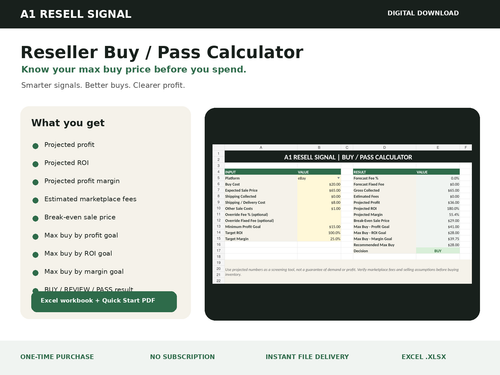Select column D header in spreadsheet
This screenshot has height=375, width=500.
click(384, 147)
